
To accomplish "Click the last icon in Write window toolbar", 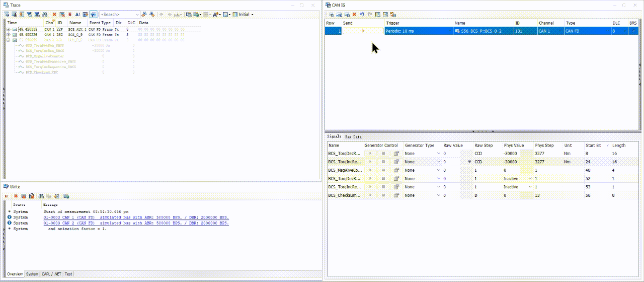I will click(66, 196).
